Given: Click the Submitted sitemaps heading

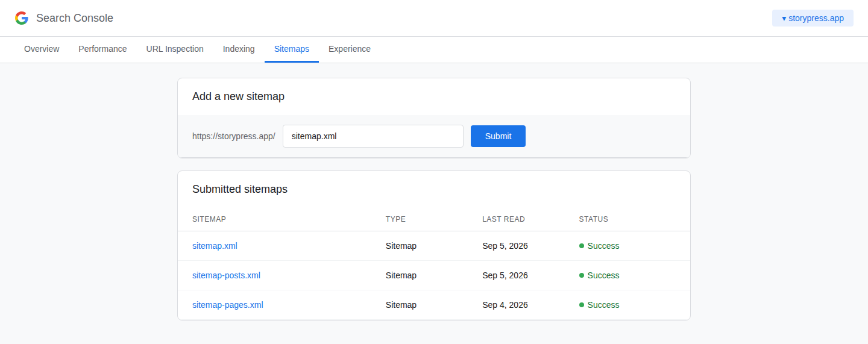Looking at the screenshot, I should click(x=240, y=189).
